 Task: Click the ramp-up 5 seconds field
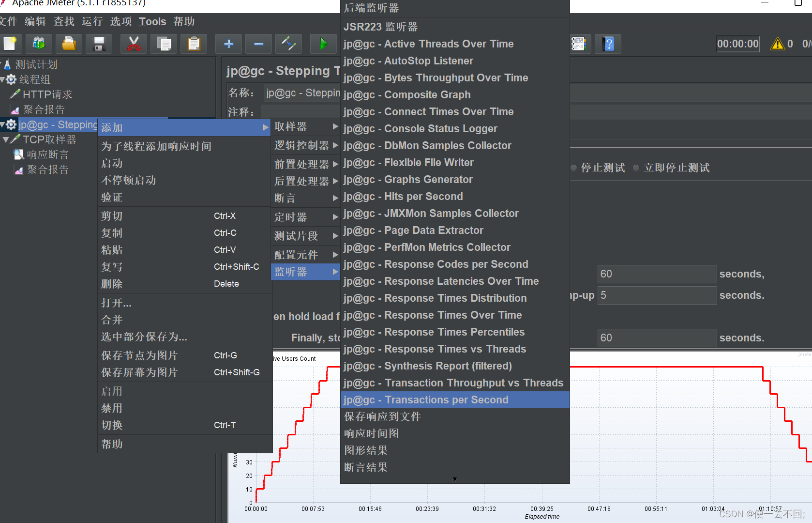coord(657,295)
